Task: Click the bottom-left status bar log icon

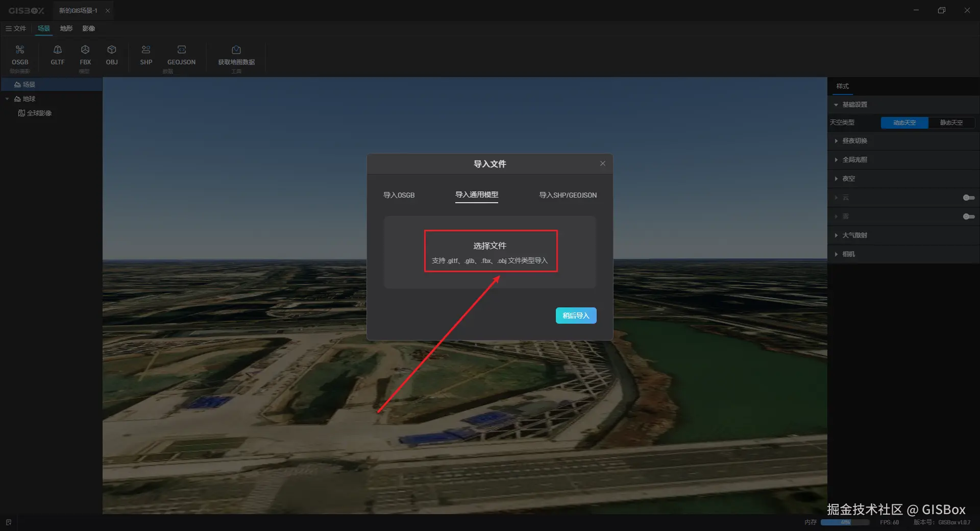Action: 9,522
